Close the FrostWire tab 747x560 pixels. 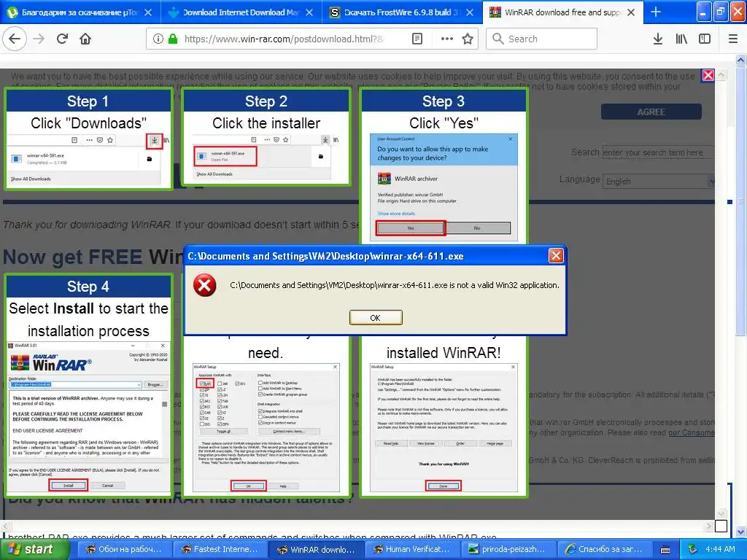pos(470,12)
